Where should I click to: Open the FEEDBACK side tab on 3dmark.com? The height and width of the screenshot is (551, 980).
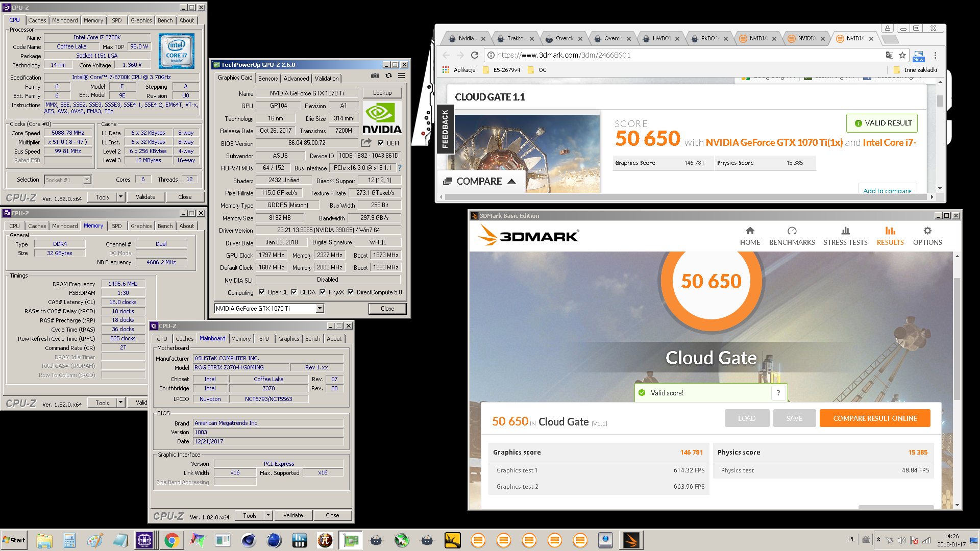(x=445, y=129)
